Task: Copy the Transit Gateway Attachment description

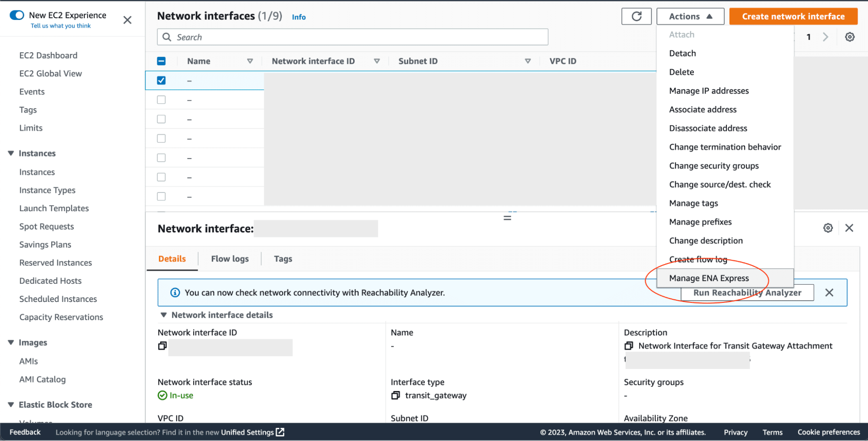Action: 628,345
